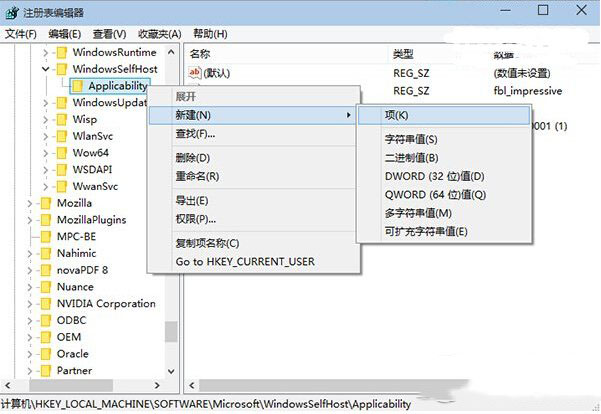The height and width of the screenshot is (414, 601).
Task: Expand the Wisp tree node
Action: [x=46, y=120]
